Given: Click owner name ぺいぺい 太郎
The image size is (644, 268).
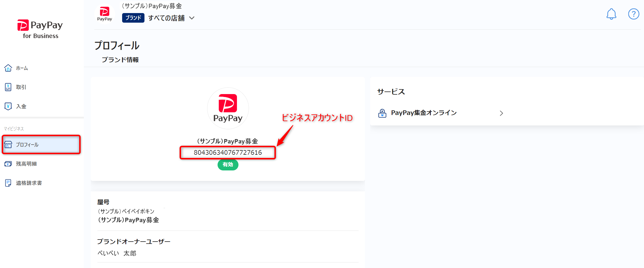Looking at the screenshot, I should pyautogui.click(x=117, y=253).
